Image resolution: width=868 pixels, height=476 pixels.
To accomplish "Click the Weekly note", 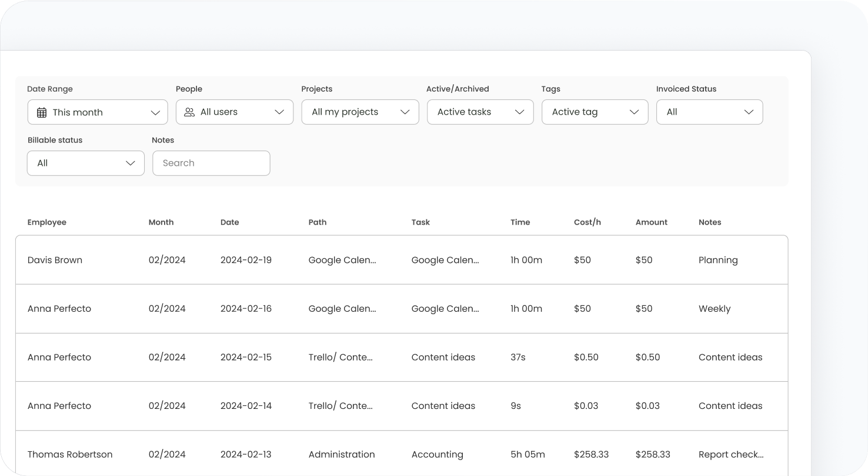I will coord(715,309).
